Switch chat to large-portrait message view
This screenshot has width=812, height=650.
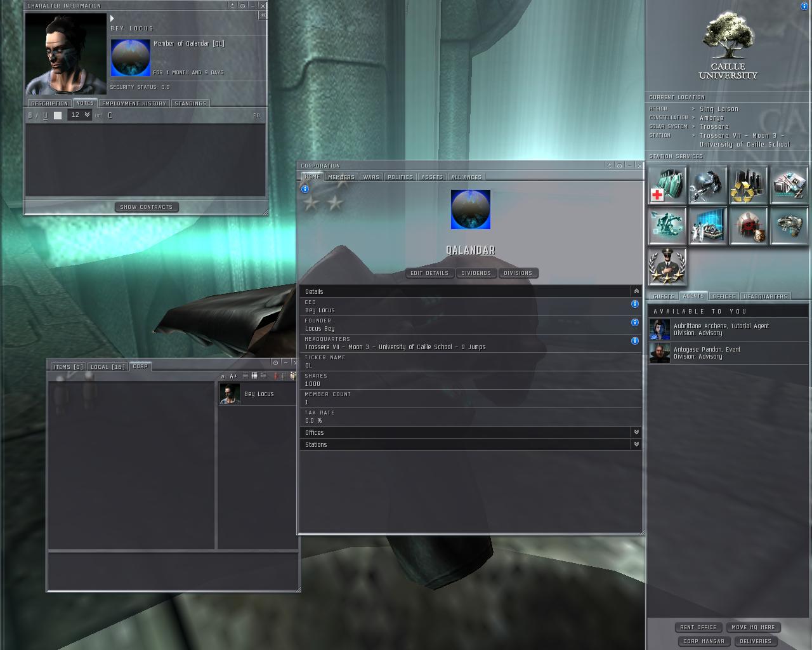pyautogui.click(x=263, y=376)
